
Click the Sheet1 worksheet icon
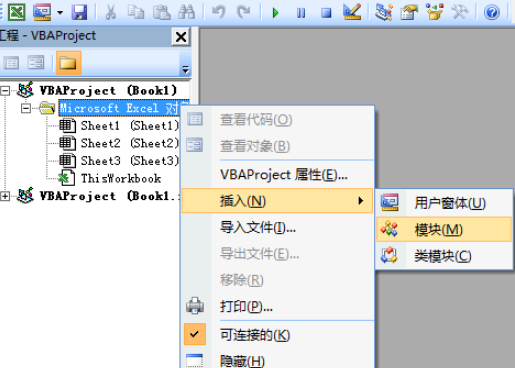point(67,126)
